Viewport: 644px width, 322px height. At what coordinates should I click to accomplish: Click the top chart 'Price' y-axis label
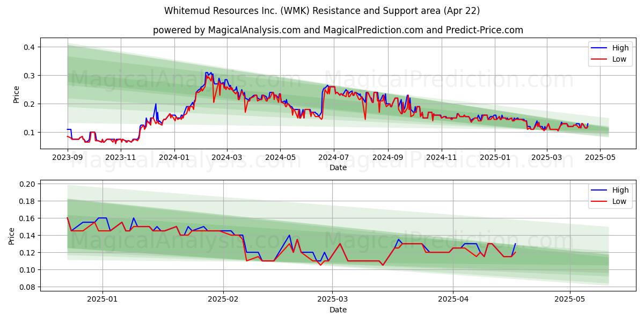point(16,93)
